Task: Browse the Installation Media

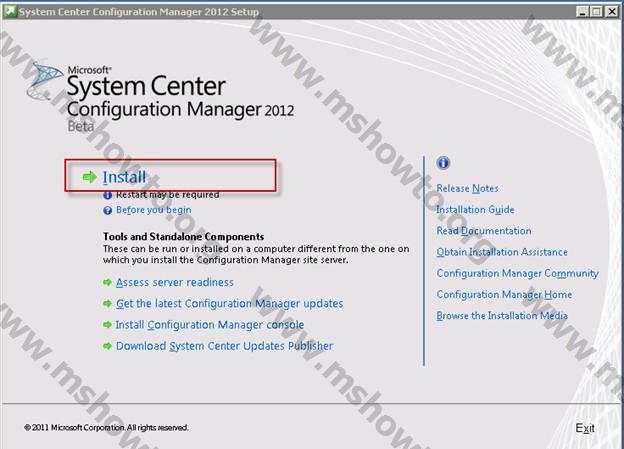Action: [x=502, y=316]
